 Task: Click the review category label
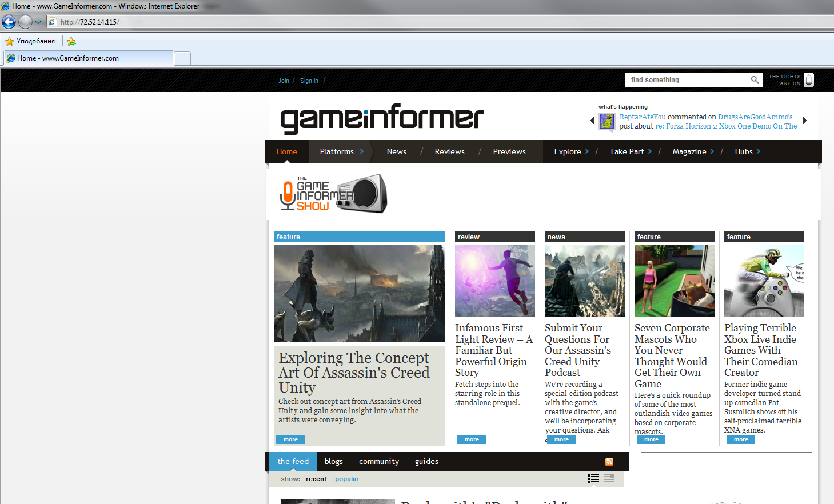click(x=495, y=237)
